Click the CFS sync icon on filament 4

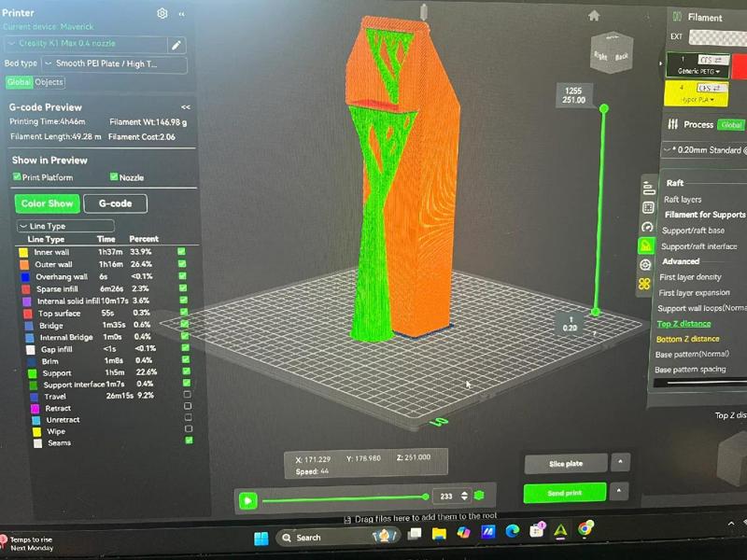pos(712,88)
